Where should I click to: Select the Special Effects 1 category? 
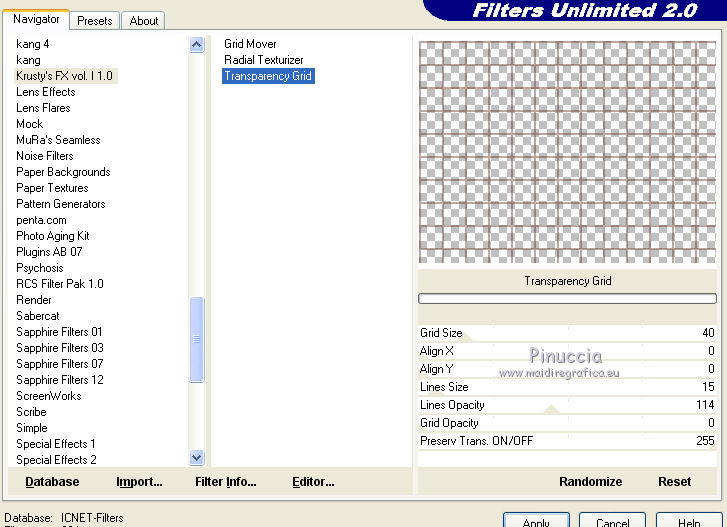coord(56,444)
